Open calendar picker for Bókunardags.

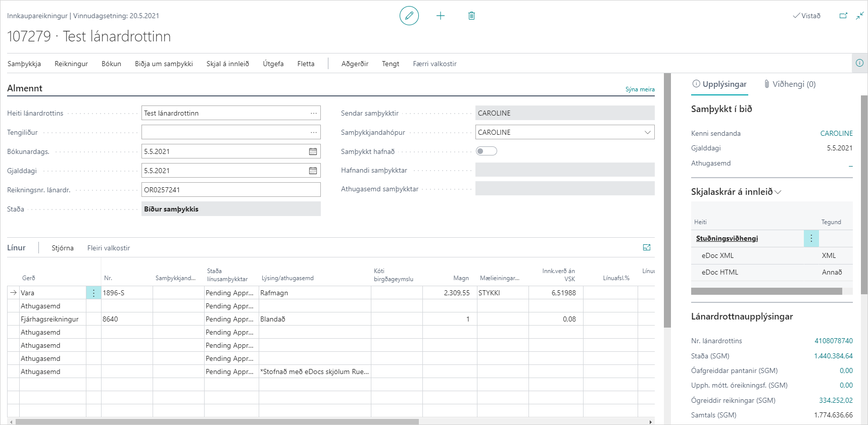click(313, 151)
